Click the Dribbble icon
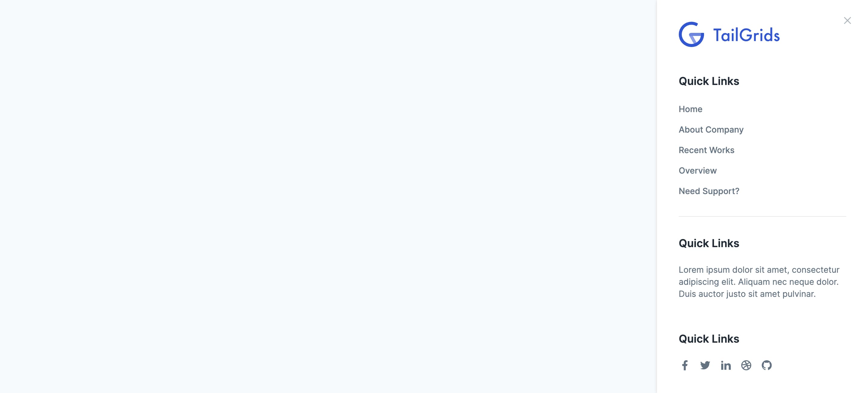Image resolution: width=868 pixels, height=393 pixels. [x=746, y=364]
